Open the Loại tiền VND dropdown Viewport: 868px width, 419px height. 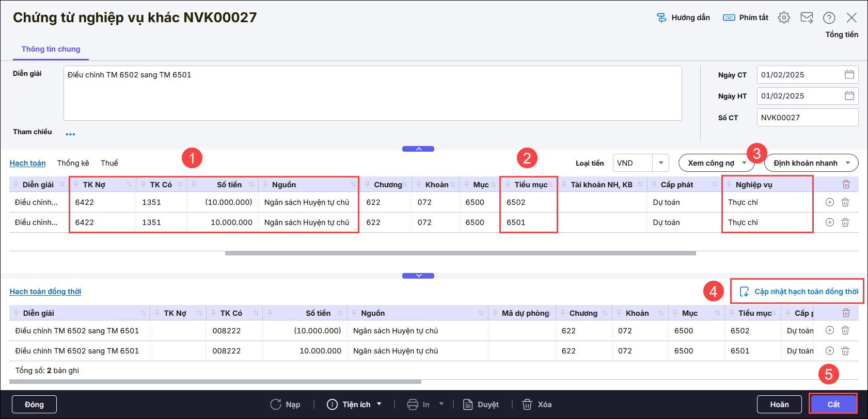point(660,163)
